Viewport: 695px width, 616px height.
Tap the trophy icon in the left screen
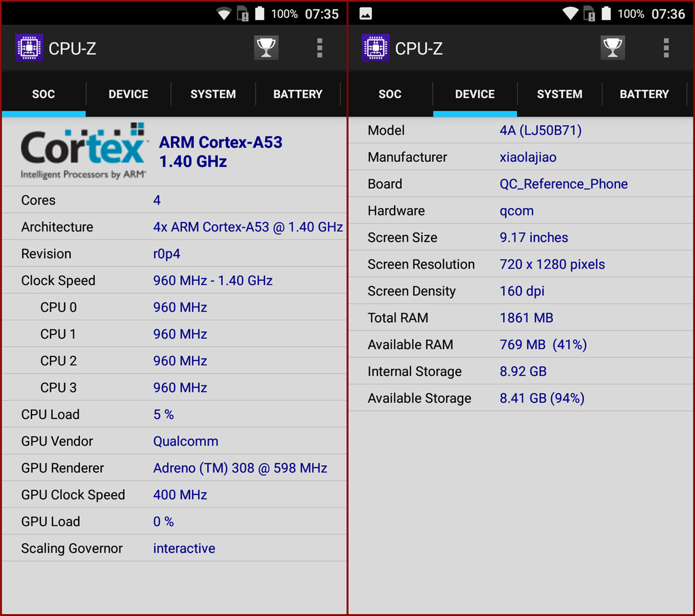266,48
